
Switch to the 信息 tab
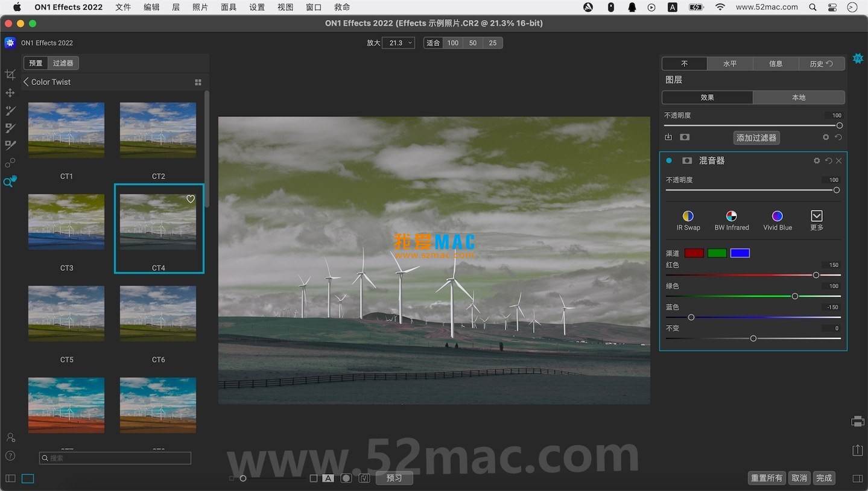point(776,63)
